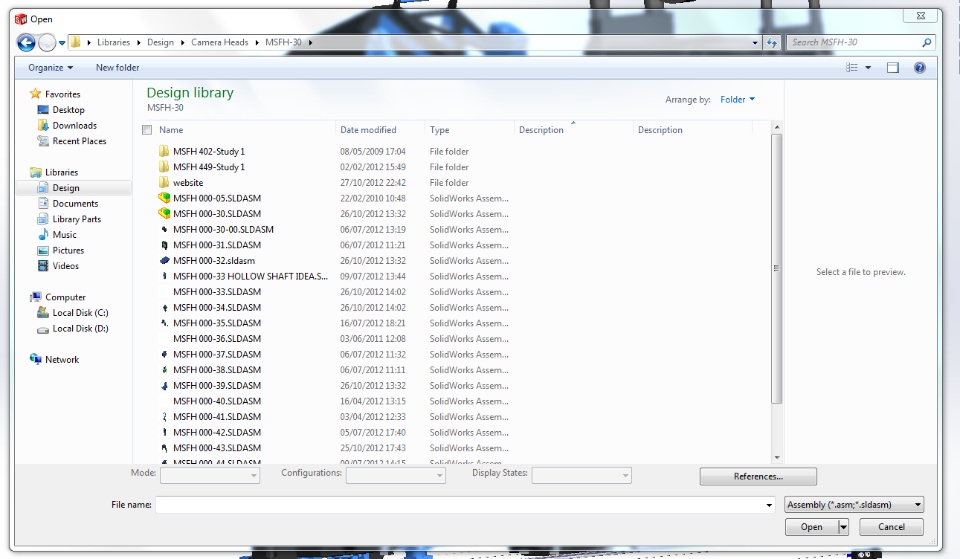The image size is (960, 559).
Task: Click the Recent Places icon
Action: (x=43, y=141)
